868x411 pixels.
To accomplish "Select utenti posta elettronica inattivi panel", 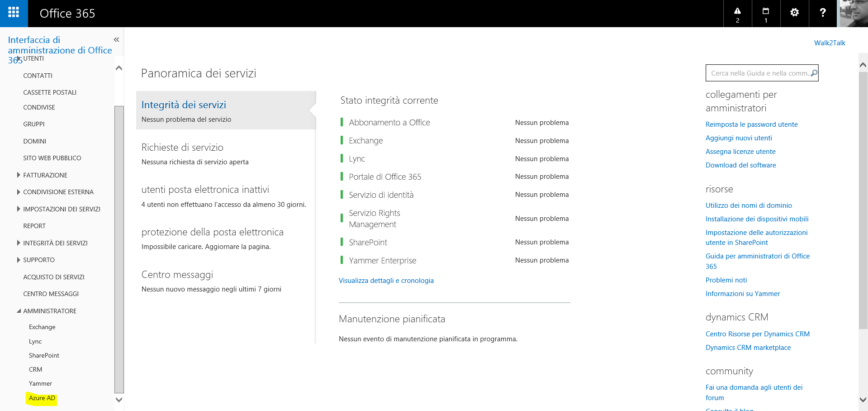I will (x=226, y=196).
